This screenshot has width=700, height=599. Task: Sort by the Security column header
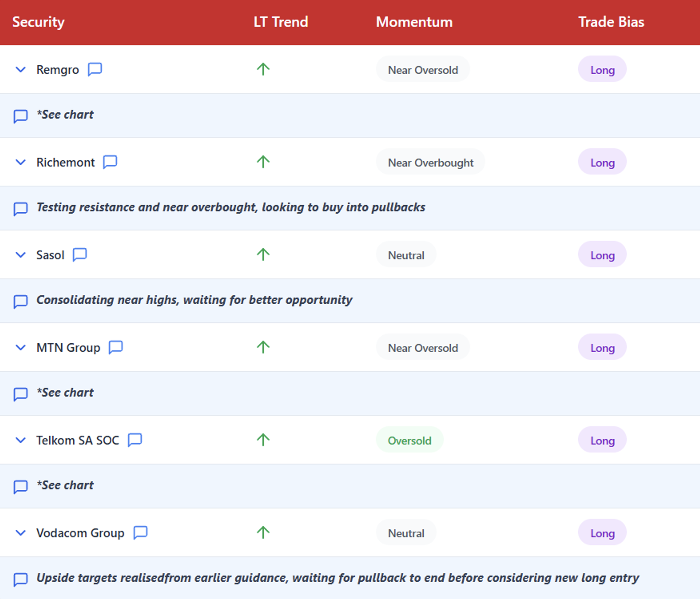pos(39,22)
